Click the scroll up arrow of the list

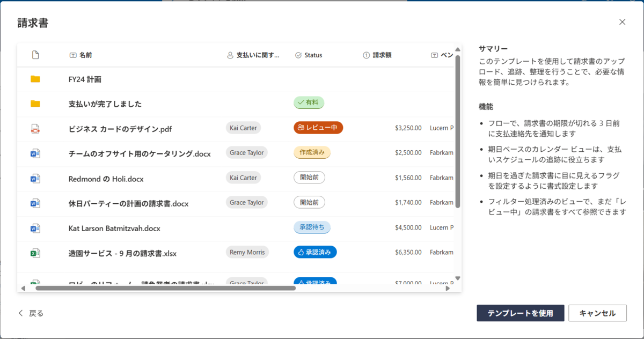pos(458,49)
